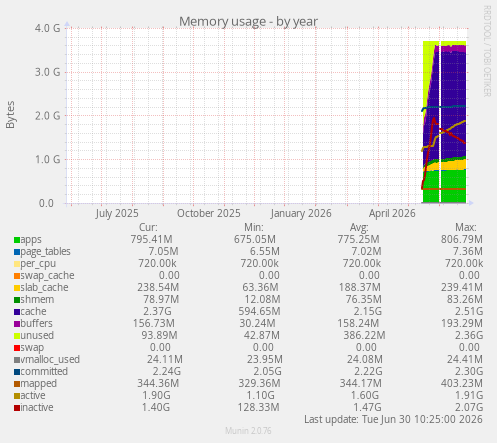Click committed current value 2.24G

point(167,372)
